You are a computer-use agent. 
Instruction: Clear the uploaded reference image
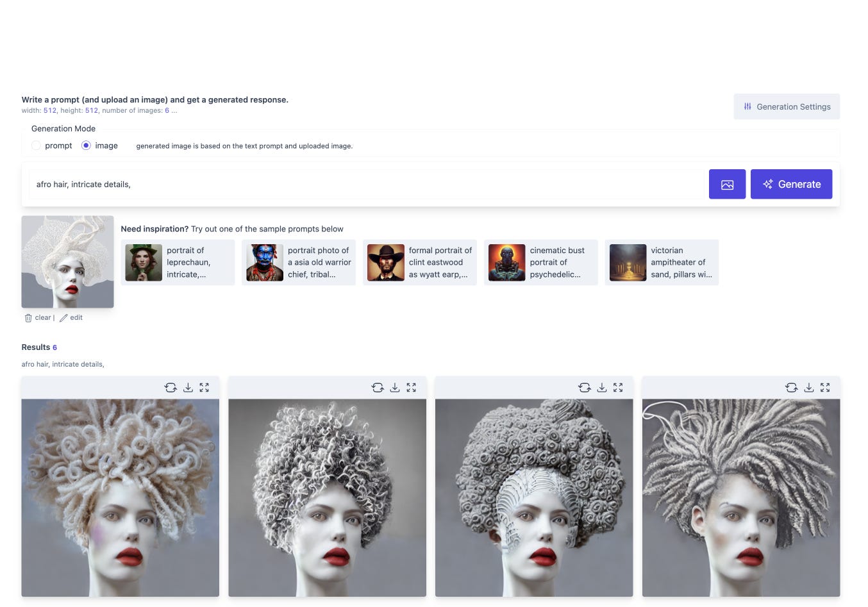(x=38, y=317)
